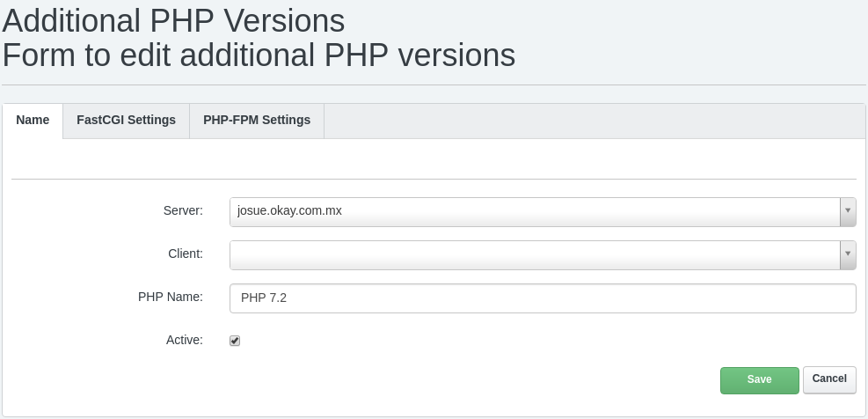Cancel editing the PHP version
868x419 pixels.
tap(829, 379)
